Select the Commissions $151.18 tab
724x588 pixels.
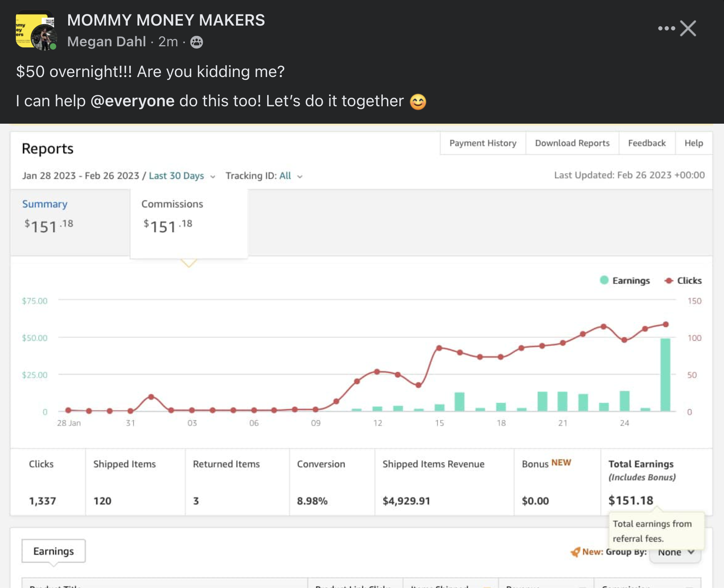[189, 223]
